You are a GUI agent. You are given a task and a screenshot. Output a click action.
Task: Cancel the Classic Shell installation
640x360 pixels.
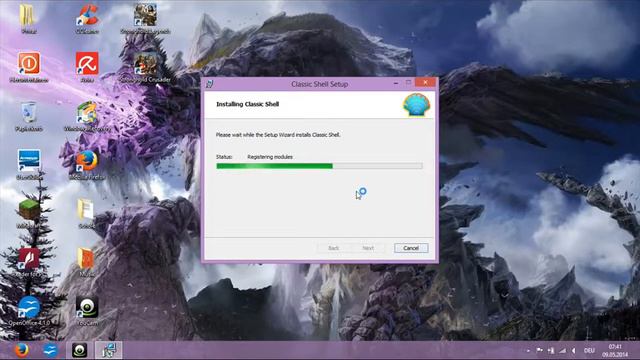pyautogui.click(x=411, y=248)
